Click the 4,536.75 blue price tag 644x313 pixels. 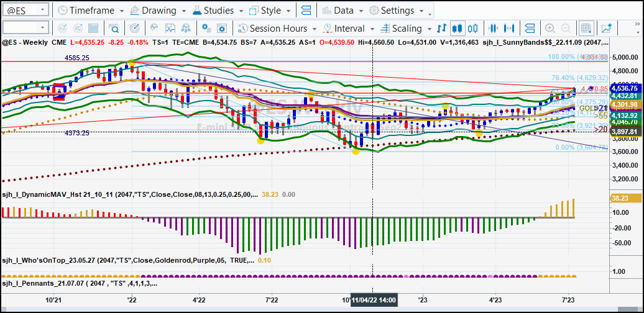pos(624,88)
